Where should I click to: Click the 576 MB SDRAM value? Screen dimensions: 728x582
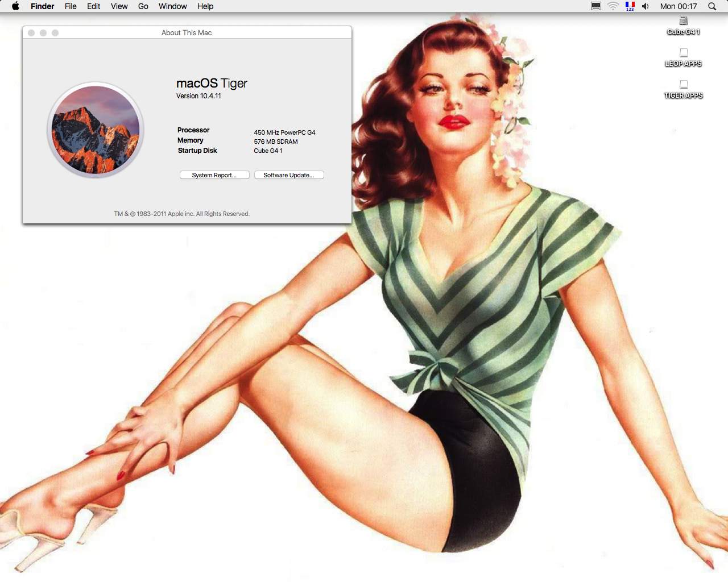276,142
